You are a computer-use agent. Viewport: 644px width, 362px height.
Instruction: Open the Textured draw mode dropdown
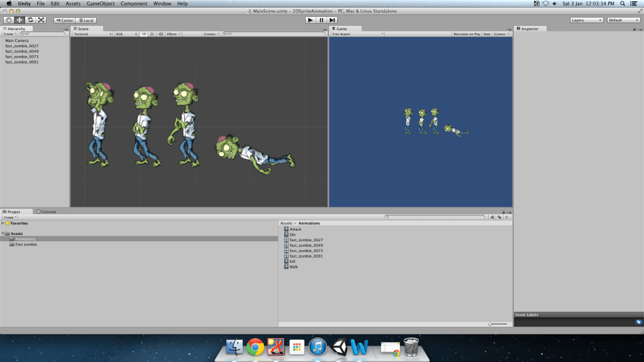tap(92, 34)
